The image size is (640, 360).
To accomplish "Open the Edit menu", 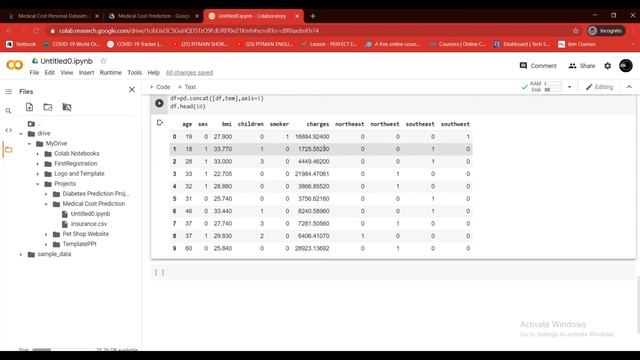I will 49,73.
